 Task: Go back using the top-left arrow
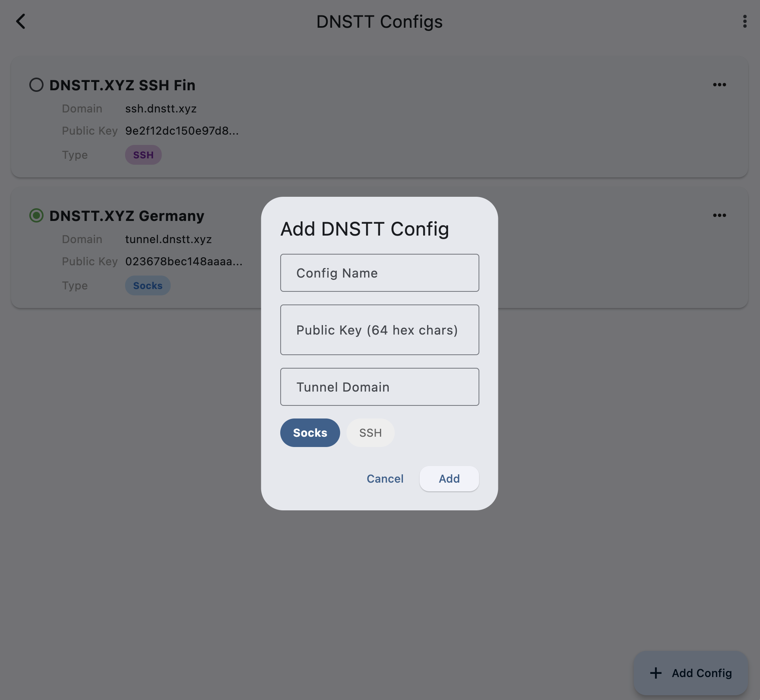point(21,21)
